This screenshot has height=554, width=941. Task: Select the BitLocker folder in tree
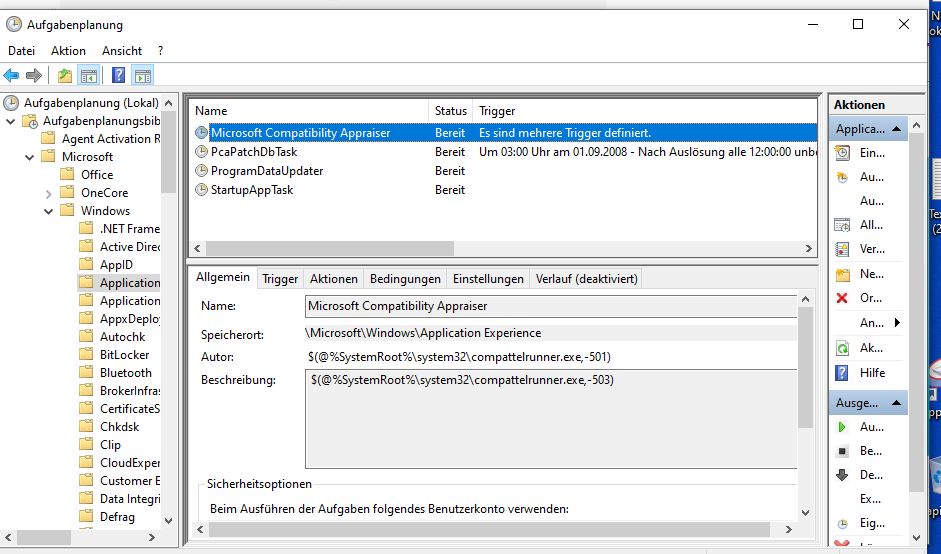pos(124,355)
